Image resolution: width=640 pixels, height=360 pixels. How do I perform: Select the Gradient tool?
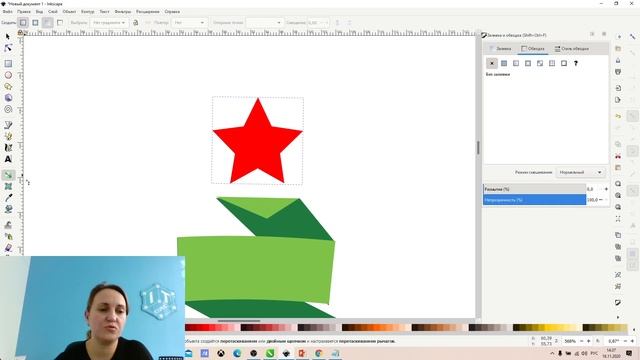click(x=8, y=175)
